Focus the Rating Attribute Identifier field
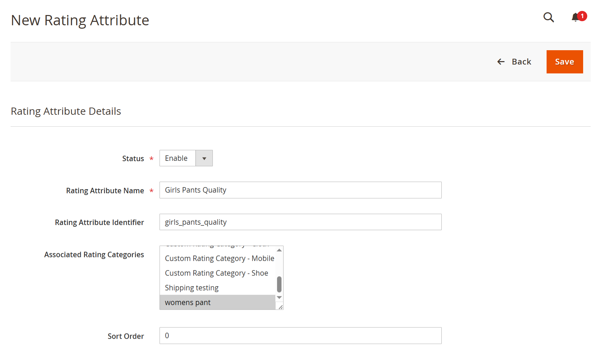This screenshot has height=364, width=605. pyautogui.click(x=300, y=222)
